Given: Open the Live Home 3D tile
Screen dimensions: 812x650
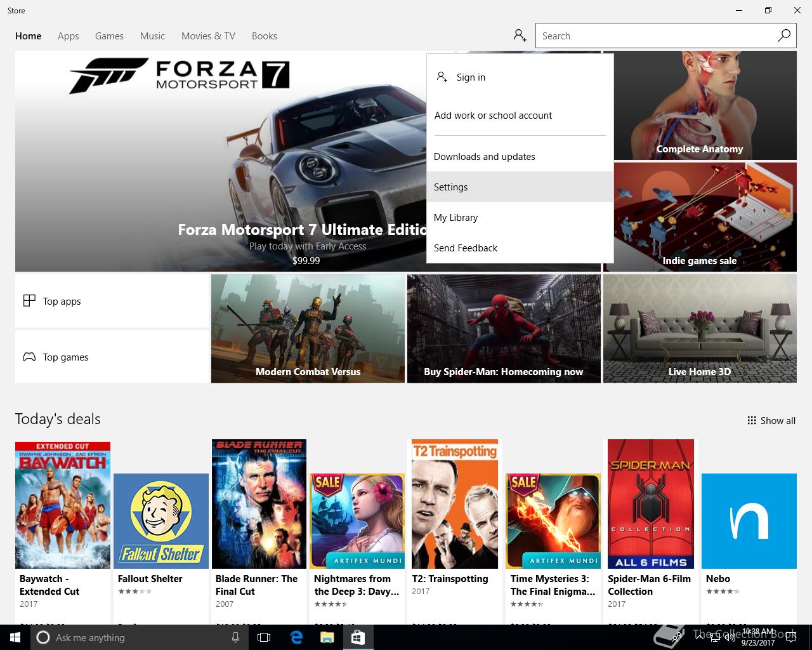Looking at the screenshot, I should pos(700,329).
